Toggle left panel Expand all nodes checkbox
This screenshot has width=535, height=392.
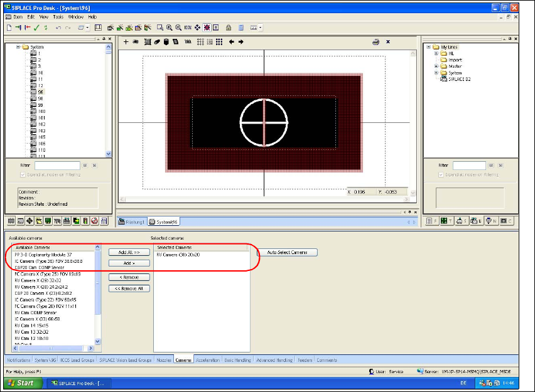click(x=22, y=174)
